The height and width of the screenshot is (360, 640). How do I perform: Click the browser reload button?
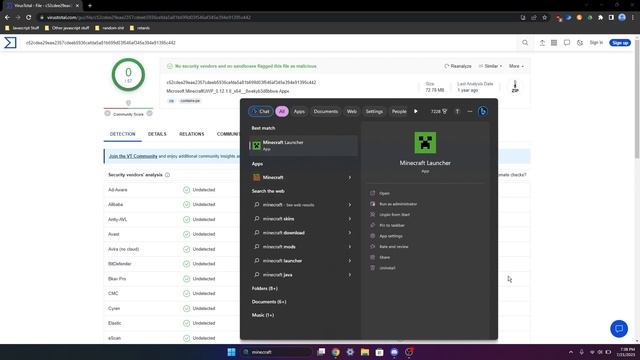[x=29, y=18]
